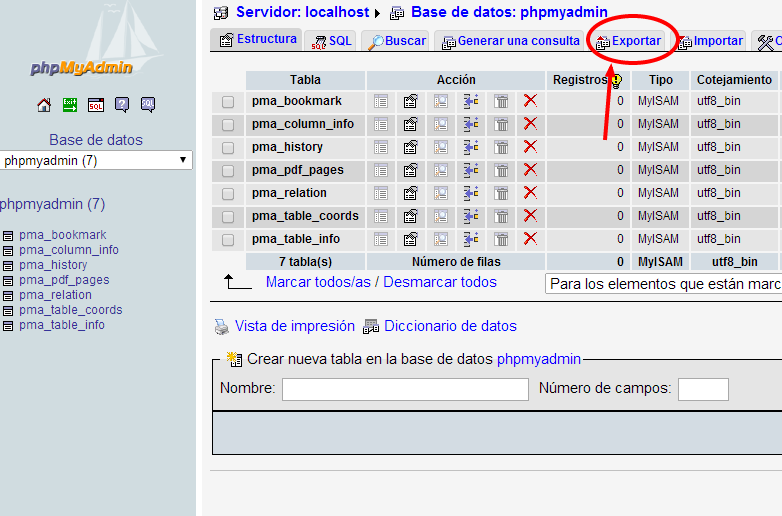Empty (trash) icon for pma_history
The width and height of the screenshot is (782, 516).
(501, 147)
